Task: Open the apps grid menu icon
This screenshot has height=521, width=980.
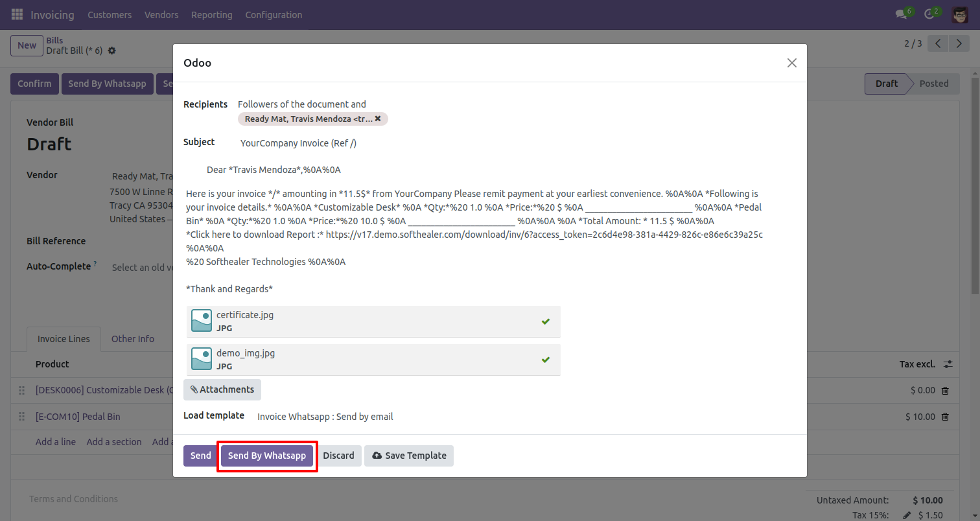Action: (x=17, y=14)
